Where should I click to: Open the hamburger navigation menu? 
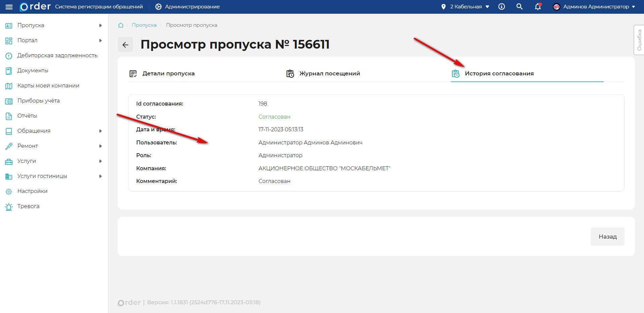pyautogui.click(x=9, y=7)
